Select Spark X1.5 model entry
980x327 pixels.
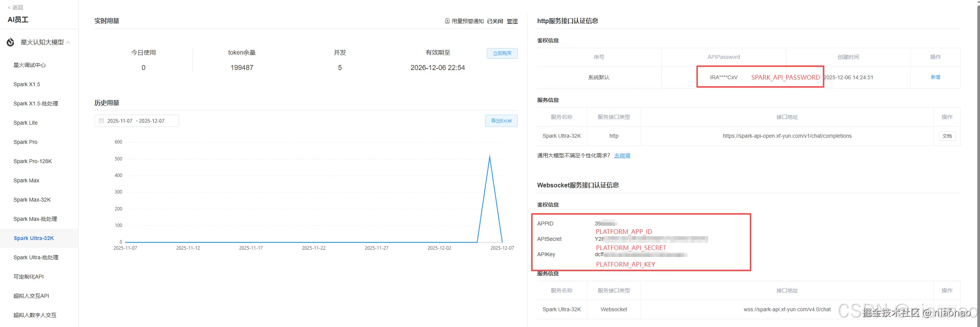click(x=27, y=84)
